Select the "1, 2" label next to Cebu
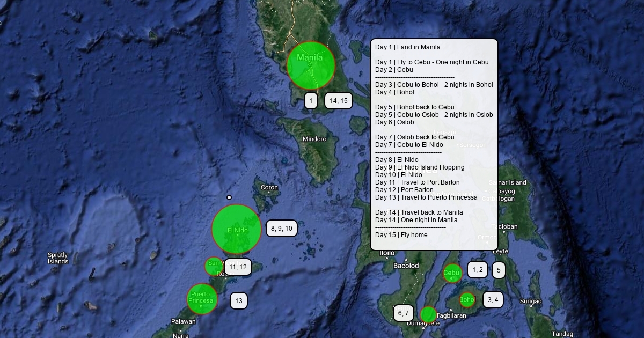Screen dimensions: 644x338 [477, 270]
